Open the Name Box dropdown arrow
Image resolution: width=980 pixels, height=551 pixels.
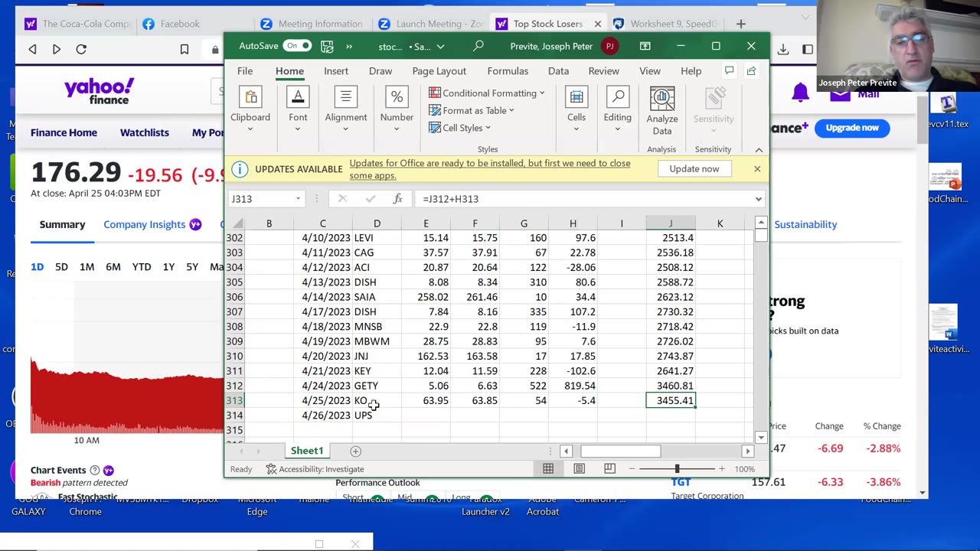[x=298, y=199]
